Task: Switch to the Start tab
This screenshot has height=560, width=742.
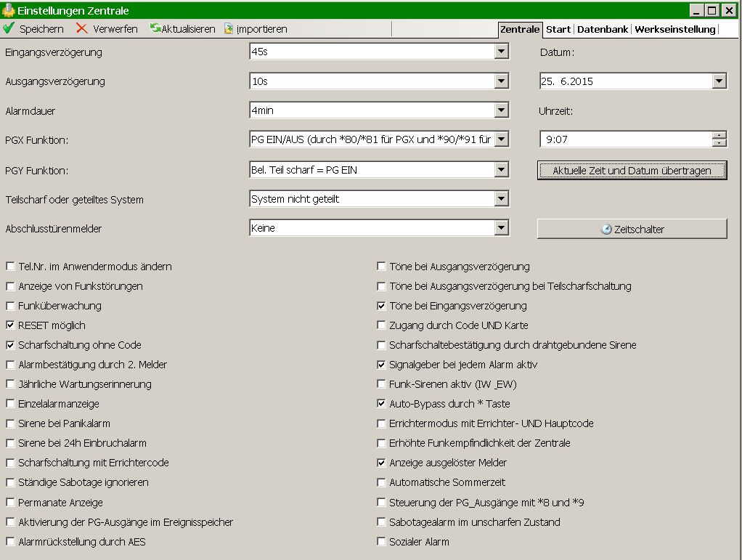Action: [558, 30]
